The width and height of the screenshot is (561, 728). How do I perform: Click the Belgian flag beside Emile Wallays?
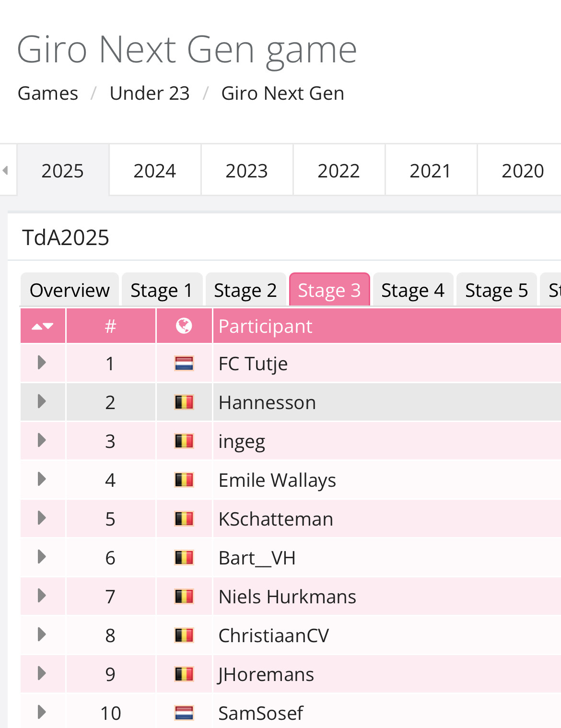point(184,480)
